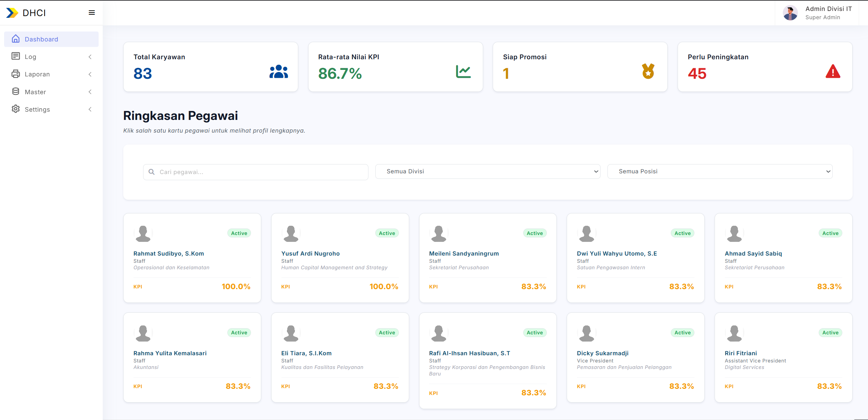This screenshot has height=420, width=868.
Task: Click the Cari pegawai search field
Action: (255, 172)
